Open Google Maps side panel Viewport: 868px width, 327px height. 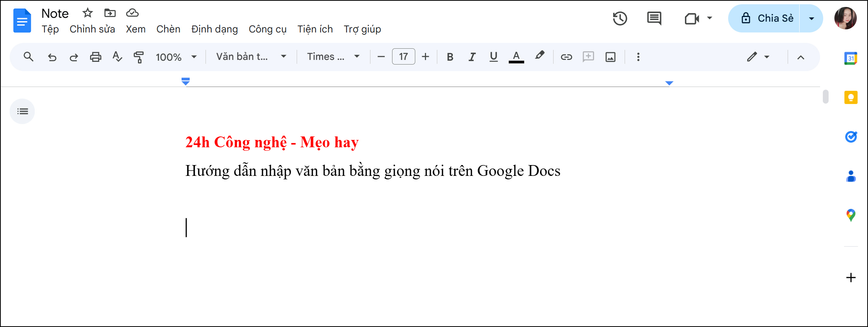[x=851, y=215]
